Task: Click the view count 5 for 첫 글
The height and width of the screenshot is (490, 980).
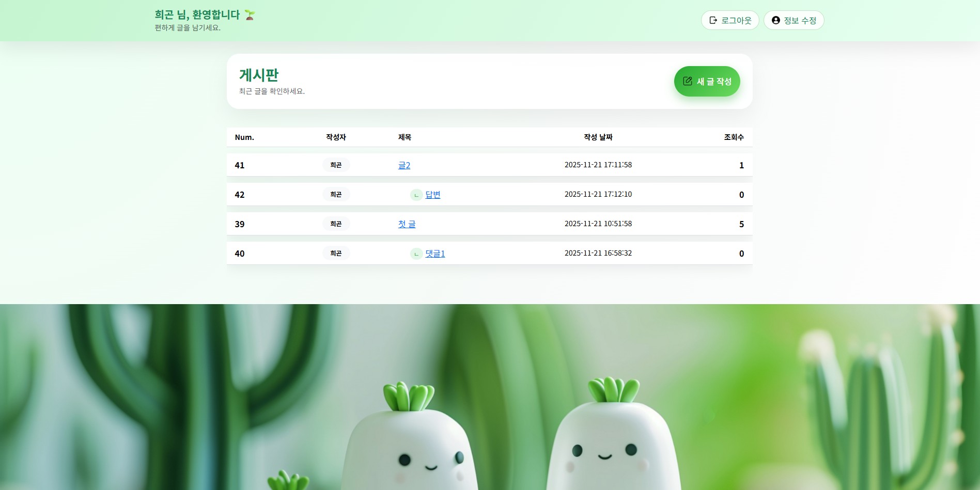Action: [741, 224]
